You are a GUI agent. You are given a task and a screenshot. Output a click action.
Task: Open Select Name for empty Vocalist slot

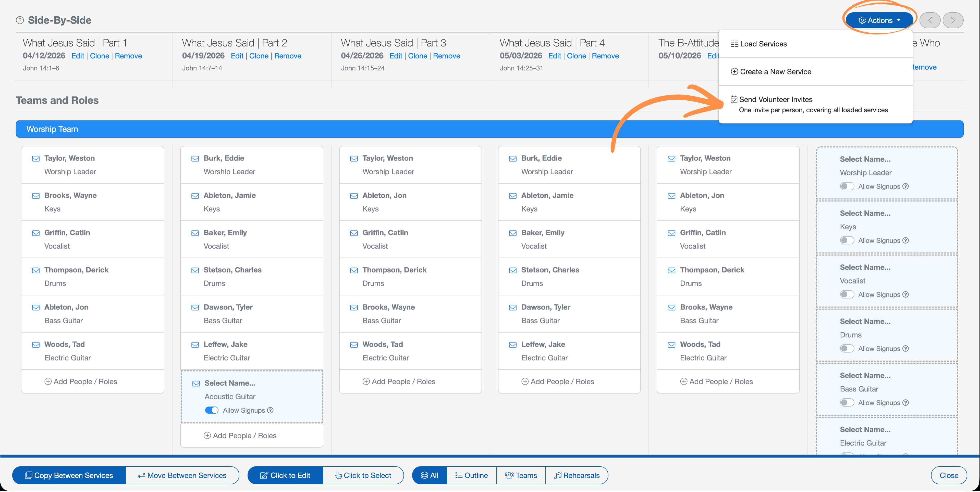(865, 267)
